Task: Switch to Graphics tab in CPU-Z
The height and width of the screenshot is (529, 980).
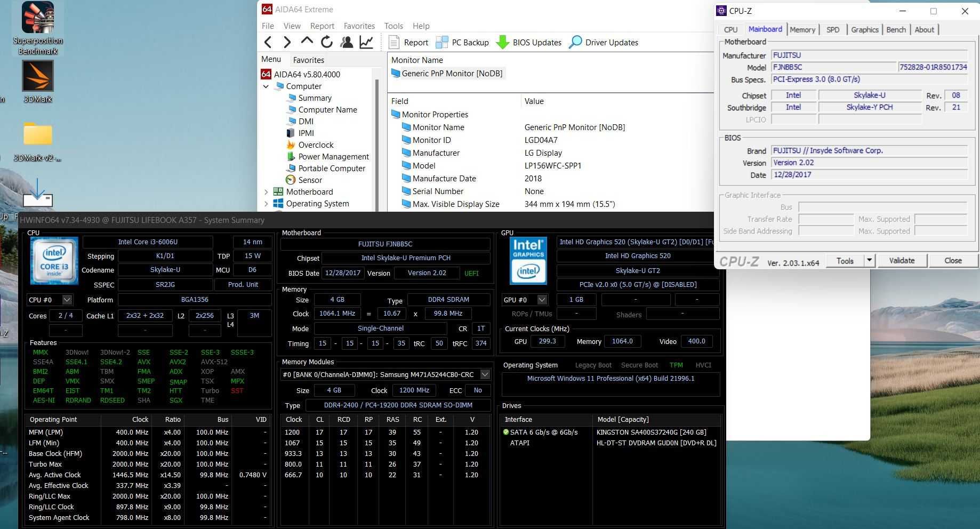Action: point(864,30)
